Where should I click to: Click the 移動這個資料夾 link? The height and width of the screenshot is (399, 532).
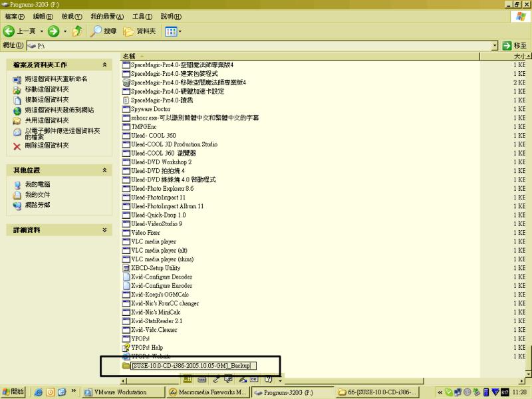pyautogui.click(x=47, y=89)
